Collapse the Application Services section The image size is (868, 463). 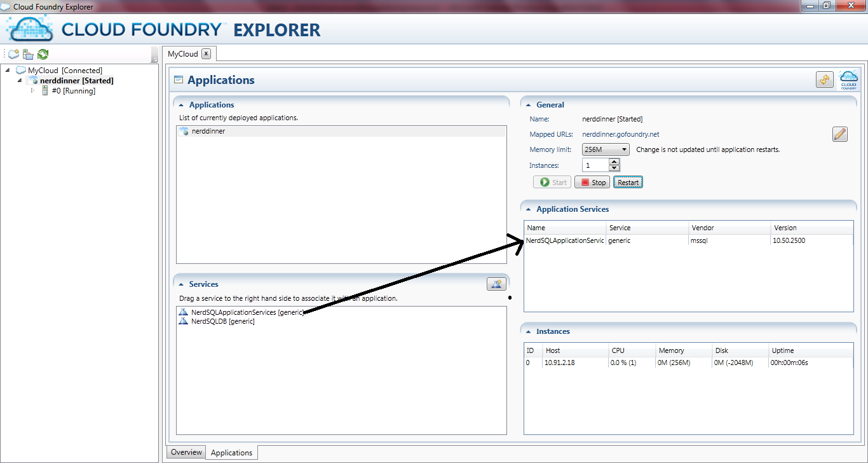529,209
